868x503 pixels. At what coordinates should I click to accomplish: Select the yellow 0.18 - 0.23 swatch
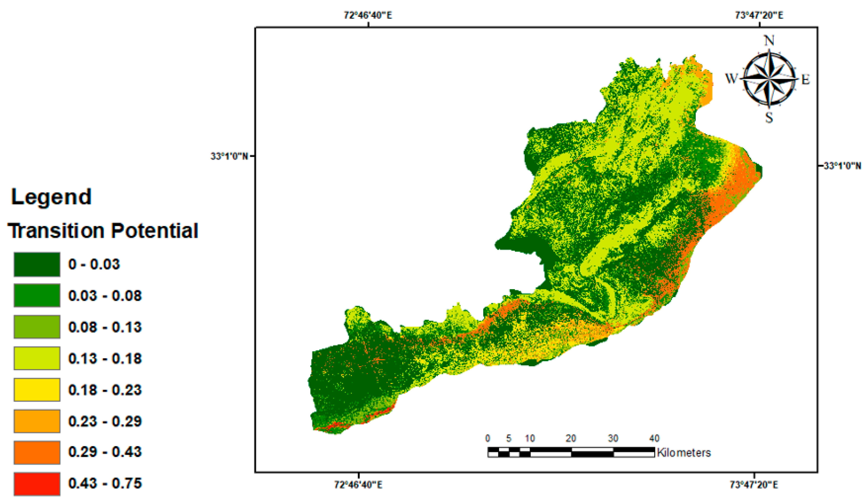click(37, 390)
